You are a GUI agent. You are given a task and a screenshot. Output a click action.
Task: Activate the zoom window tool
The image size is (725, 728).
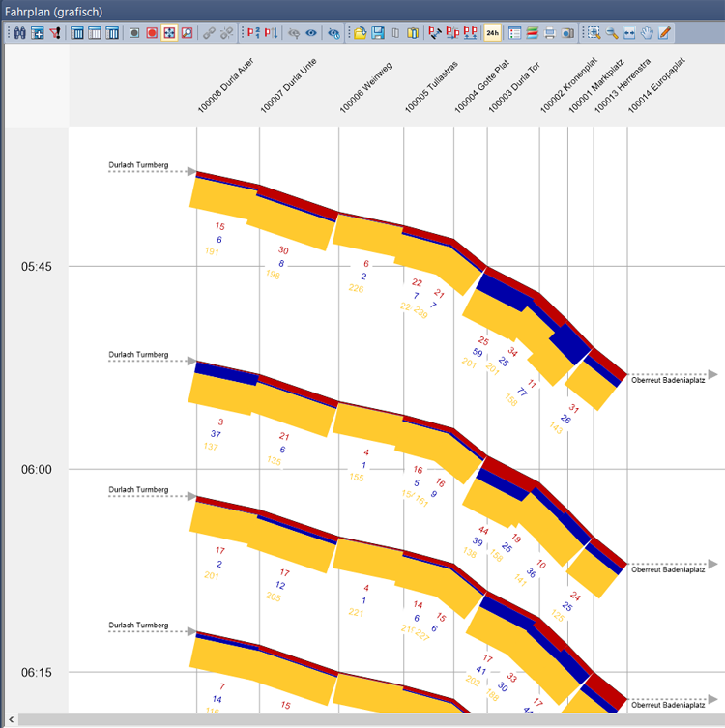pyautogui.click(x=594, y=33)
